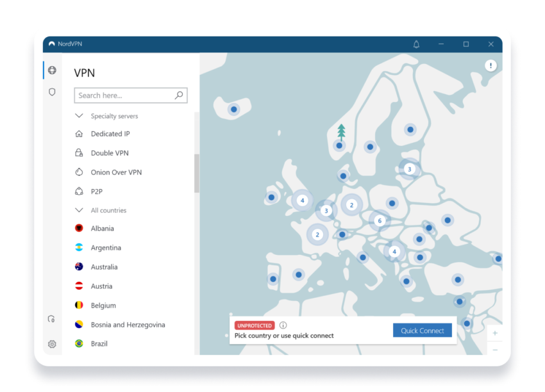Click the Denmark server pin on map
The image size is (545, 392).
click(x=344, y=176)
